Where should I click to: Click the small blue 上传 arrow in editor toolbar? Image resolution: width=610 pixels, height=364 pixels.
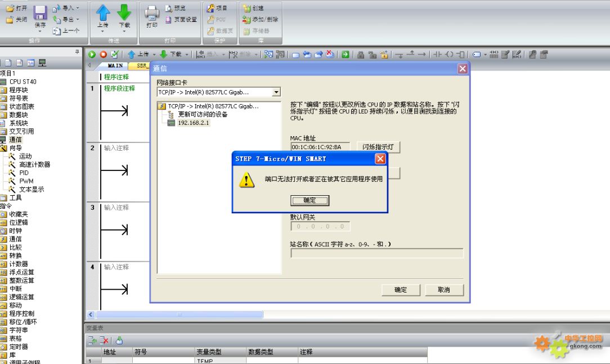click(132, 55)
